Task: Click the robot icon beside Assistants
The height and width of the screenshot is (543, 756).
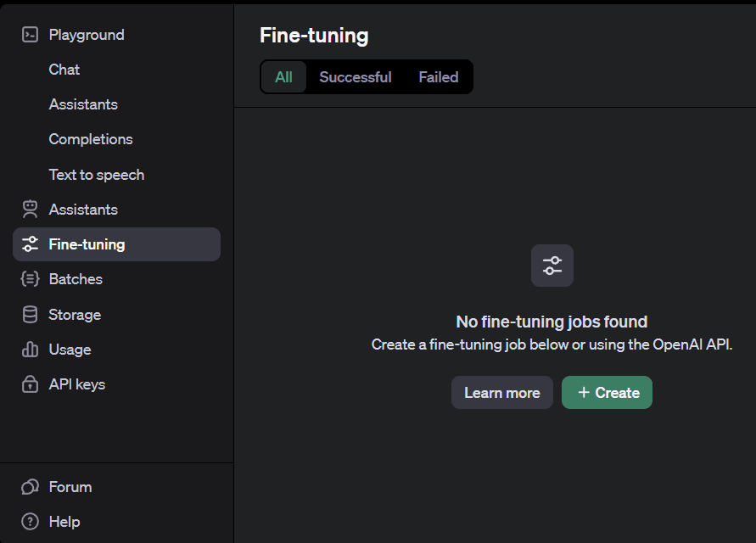Action: (x=31, y=210)
